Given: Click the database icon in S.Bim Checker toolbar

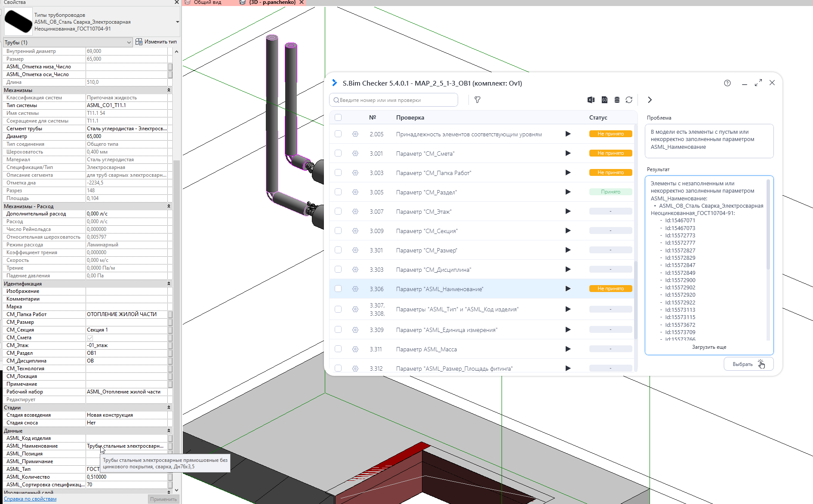Looking at the screenshot, I should [x=617, y=100].
